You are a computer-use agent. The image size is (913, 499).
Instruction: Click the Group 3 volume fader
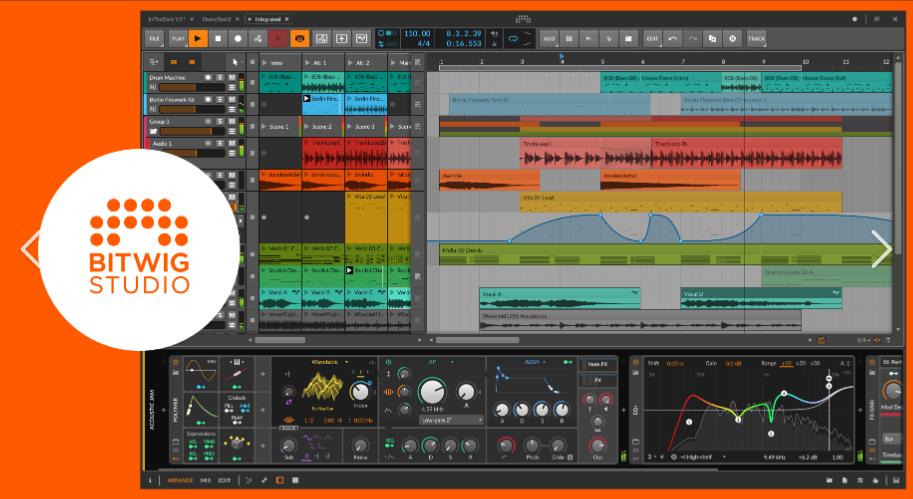[192, 132]
